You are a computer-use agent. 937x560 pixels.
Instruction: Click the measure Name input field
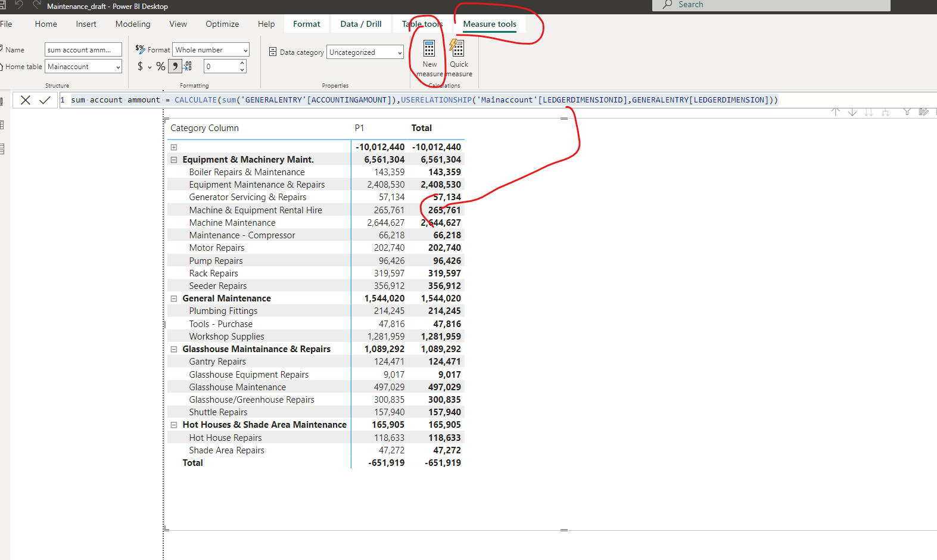pyautogui.click(x=83, y=50)
